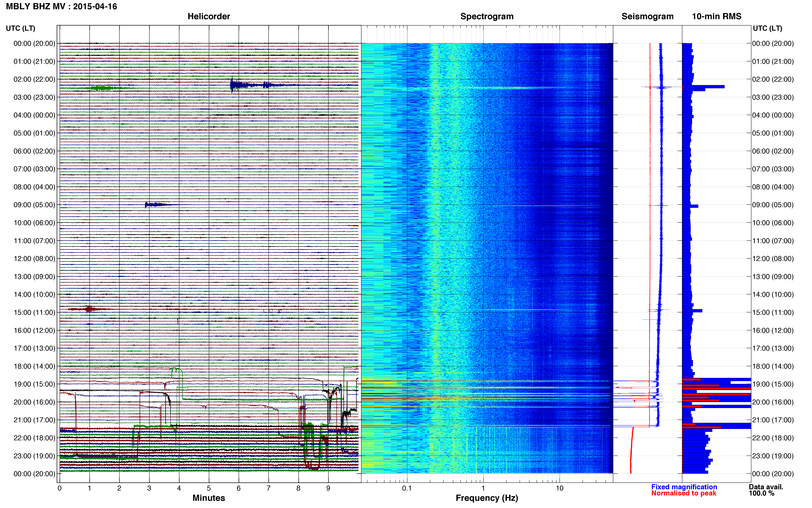Click left time label '19:00 (15:00)'
The height and width of the screenshot is (508, 812).
click(x=34, y=384)
